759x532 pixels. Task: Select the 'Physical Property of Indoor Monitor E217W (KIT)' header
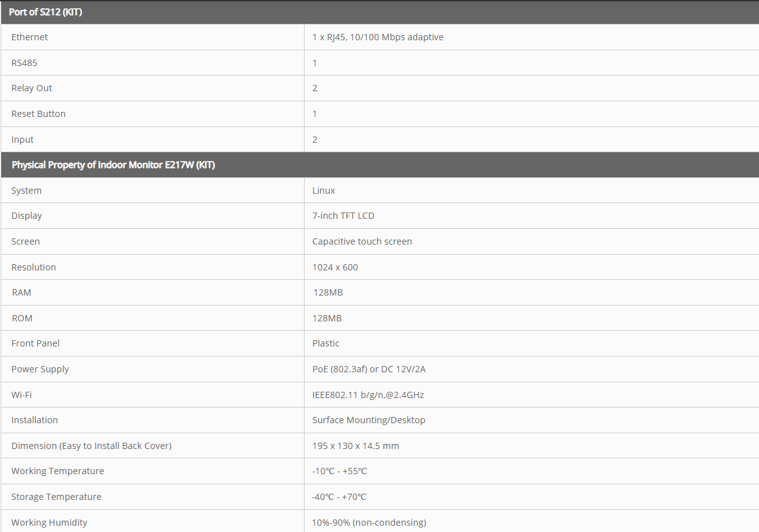click(x=113, y=165)
